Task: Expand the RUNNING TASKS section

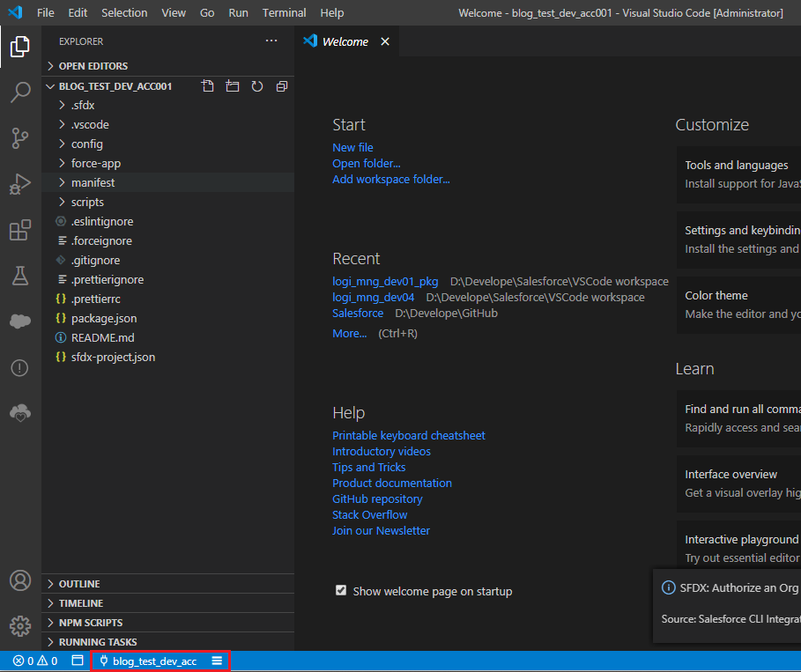Action: click(167, 642)
